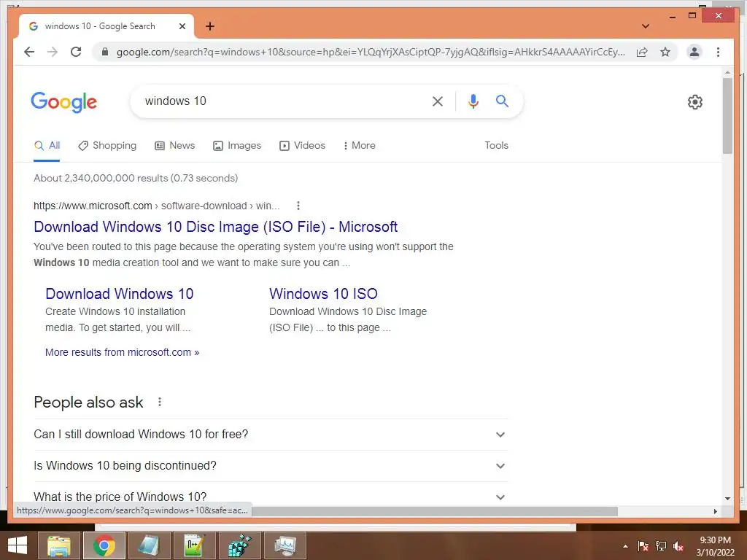Click the Chrome taskbar icon
Image resolution: width=747 pixels, height=560 pixels.
coord(104,545)
